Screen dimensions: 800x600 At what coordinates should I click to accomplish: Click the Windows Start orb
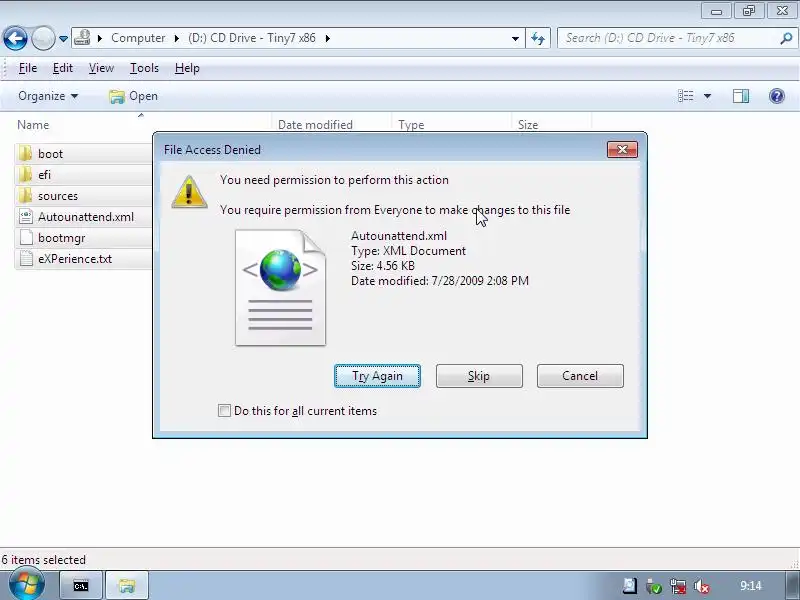click(x=26, y=584)
